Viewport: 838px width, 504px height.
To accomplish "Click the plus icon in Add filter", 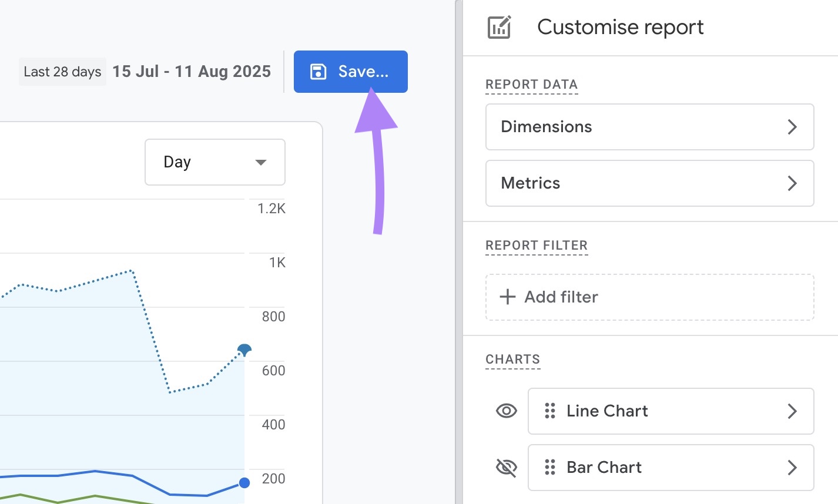I will (x=507, y=297).
